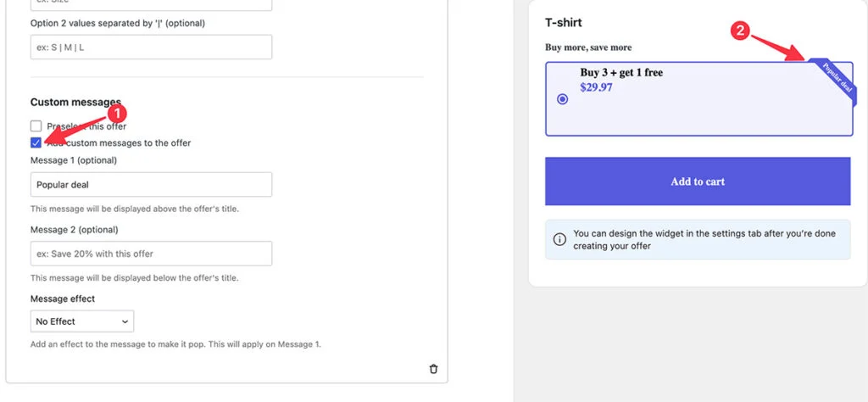Viewport: 868px width, 402px height.
Task: Click the $29.97 price text
Action: point(596,87)
